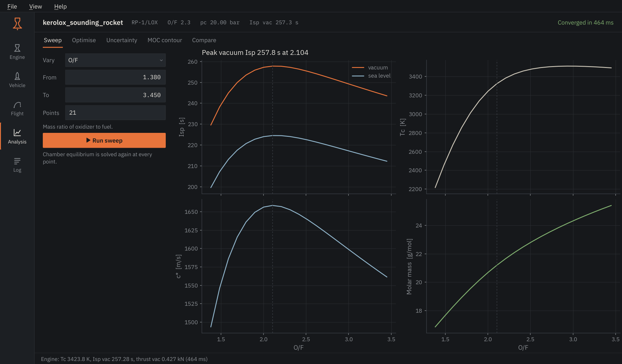Click the pc 20.00 bar header value
The width and height of the screenshot is (622, 364).
pyautogui.click(x=220, y=22)
